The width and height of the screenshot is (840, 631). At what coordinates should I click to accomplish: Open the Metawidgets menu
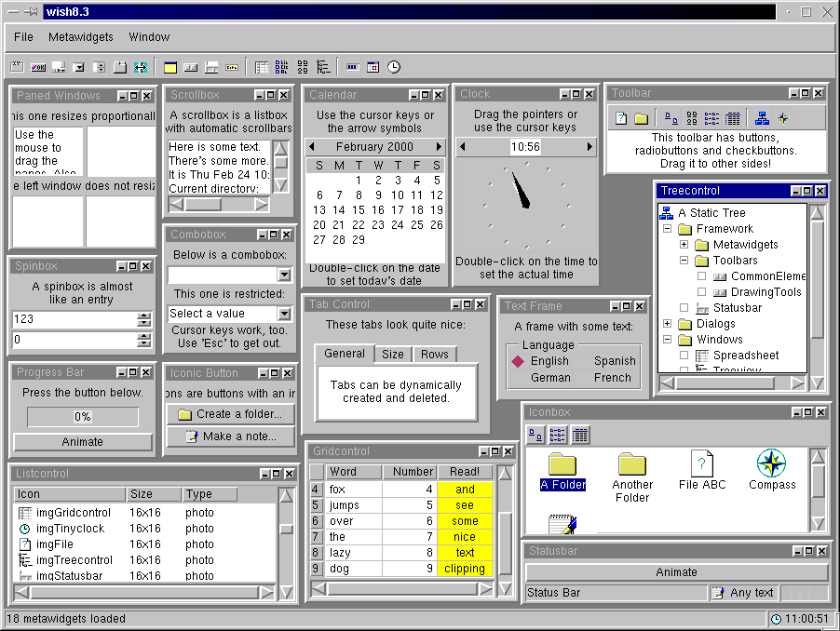[x=80, y=37]
